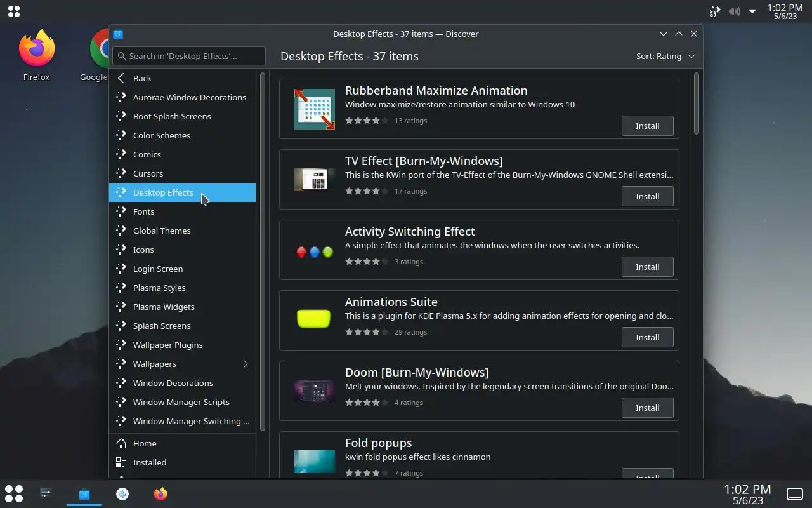Image resolution: width=812 pixels, height=508 pixels.
Task: Click the Login Screen category icon
Action: (121, 269)
